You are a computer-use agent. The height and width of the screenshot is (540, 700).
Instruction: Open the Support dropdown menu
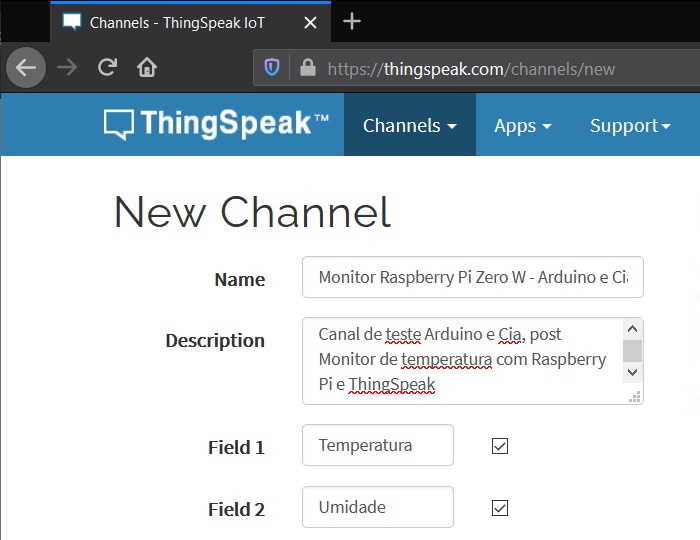630,125
